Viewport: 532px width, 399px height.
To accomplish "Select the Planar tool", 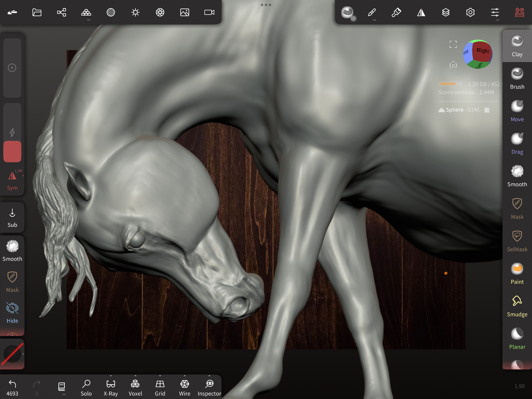I will coord(517,339).
